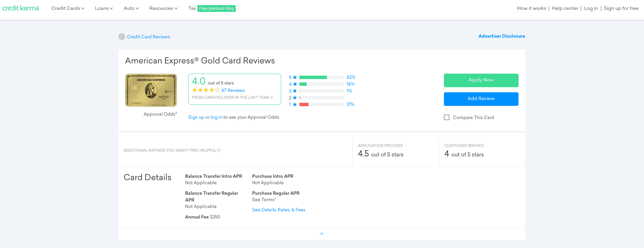Click the 21% percentage link
This screenshot has width=644, height=248.
351,104
